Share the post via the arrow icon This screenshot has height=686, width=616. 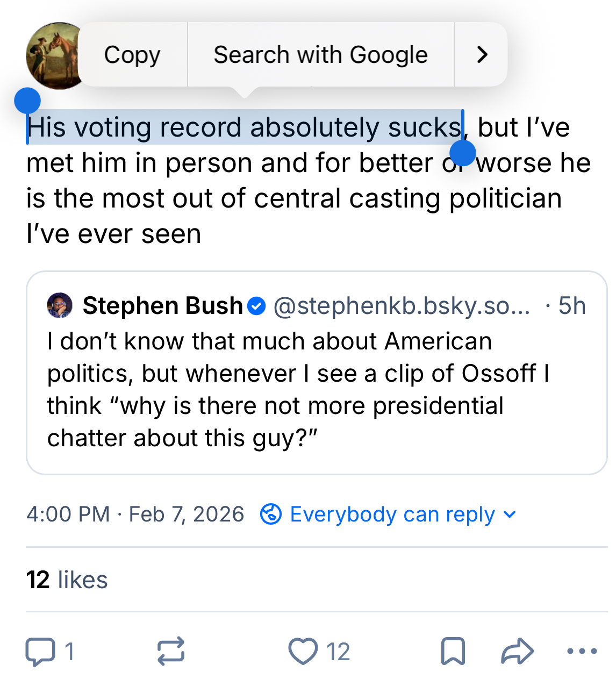(517, 652)
